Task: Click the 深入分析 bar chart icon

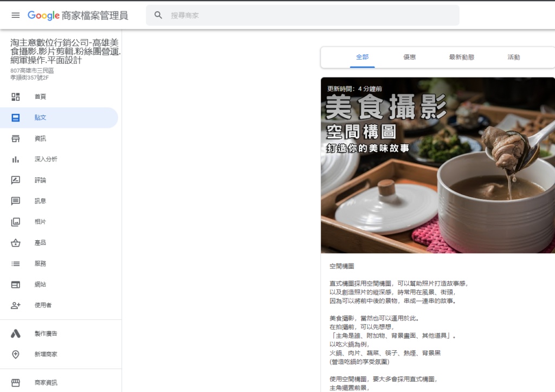Action: point(16,159)
